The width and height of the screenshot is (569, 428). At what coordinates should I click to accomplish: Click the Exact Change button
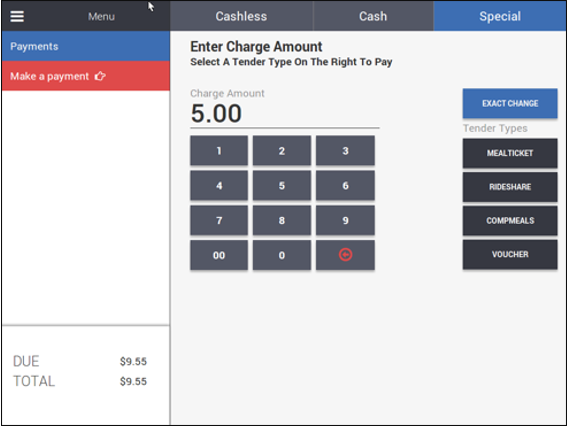point(510,103)
